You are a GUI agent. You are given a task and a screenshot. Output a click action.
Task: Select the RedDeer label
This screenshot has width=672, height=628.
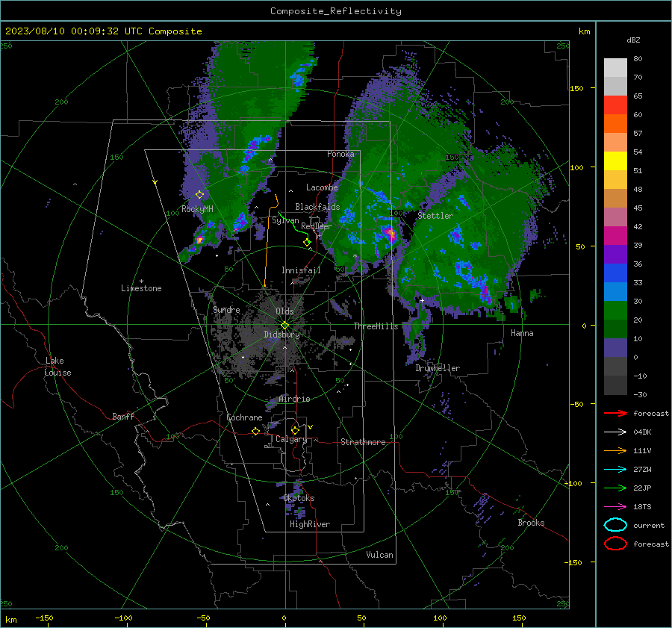point(317,226)
